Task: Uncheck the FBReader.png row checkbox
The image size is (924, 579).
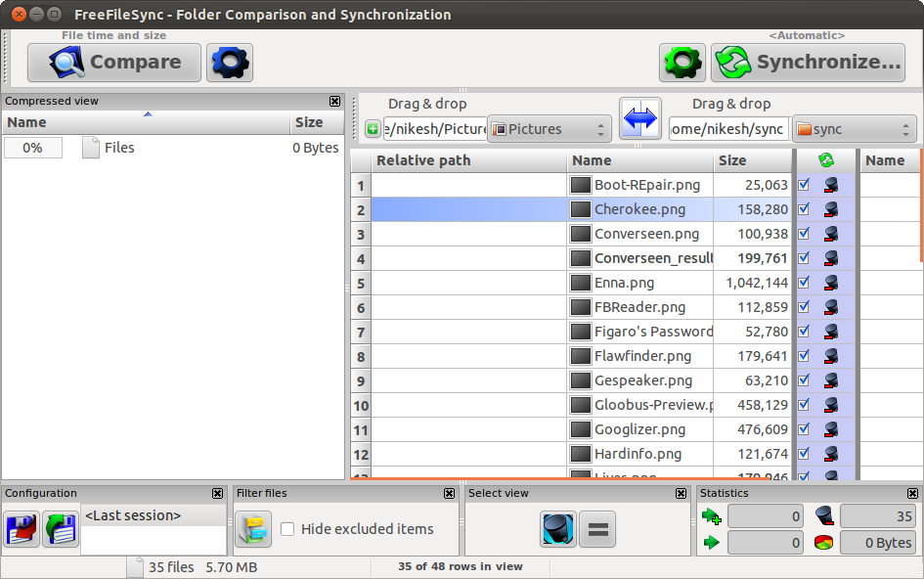Action: point(804,307)
